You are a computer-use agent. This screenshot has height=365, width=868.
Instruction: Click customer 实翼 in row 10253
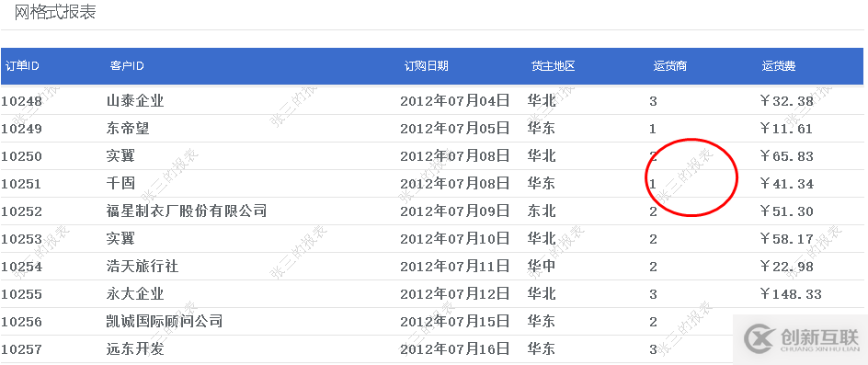pos(120,239)
